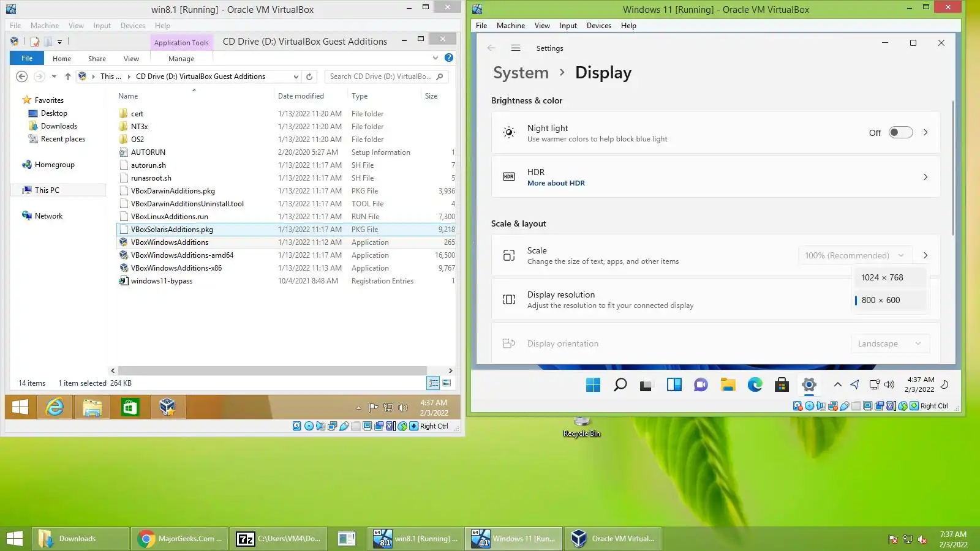Screen dimensions: 980x551
Task: Open address bar history dropdown
Action: tap(296, 77)
